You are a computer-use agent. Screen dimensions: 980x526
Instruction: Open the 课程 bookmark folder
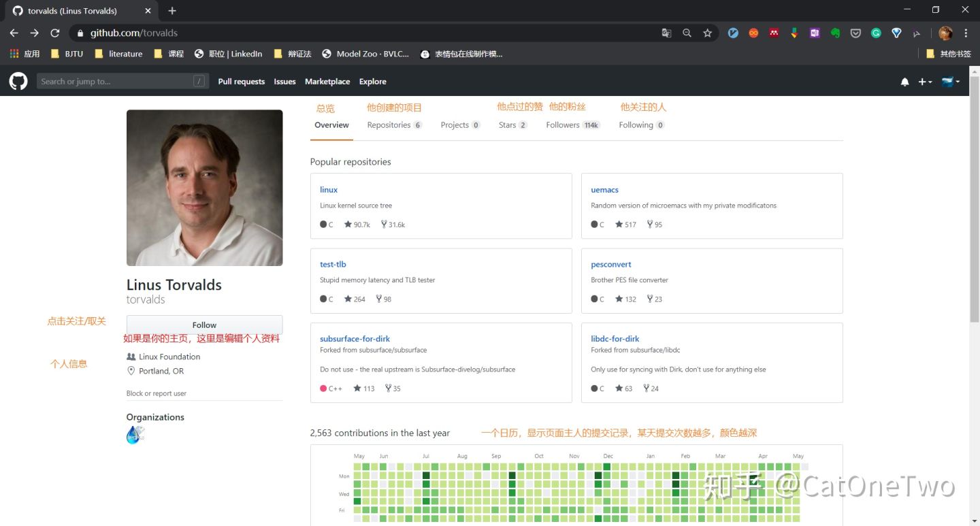(x=169, y=54)
